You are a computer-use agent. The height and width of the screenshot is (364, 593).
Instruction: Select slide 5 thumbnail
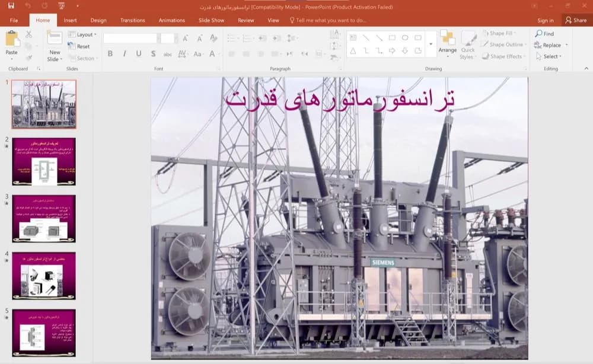pyautogui.click(x=44, y=333)
